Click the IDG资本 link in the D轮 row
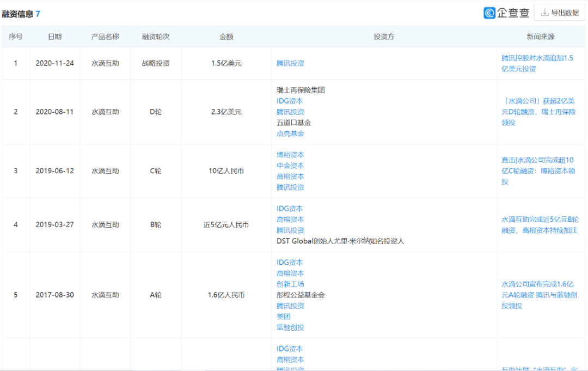This screenshot has width=588, height=371. [290, 101]
